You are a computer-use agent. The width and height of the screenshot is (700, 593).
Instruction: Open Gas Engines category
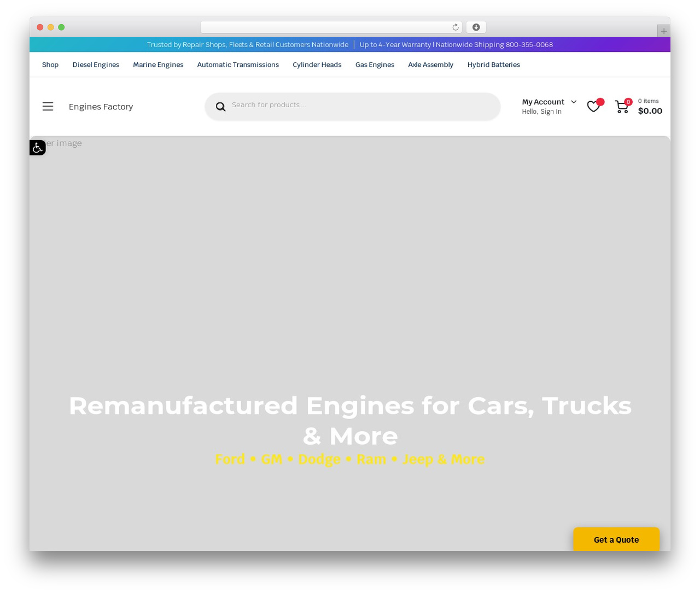(x=375, y=65)
